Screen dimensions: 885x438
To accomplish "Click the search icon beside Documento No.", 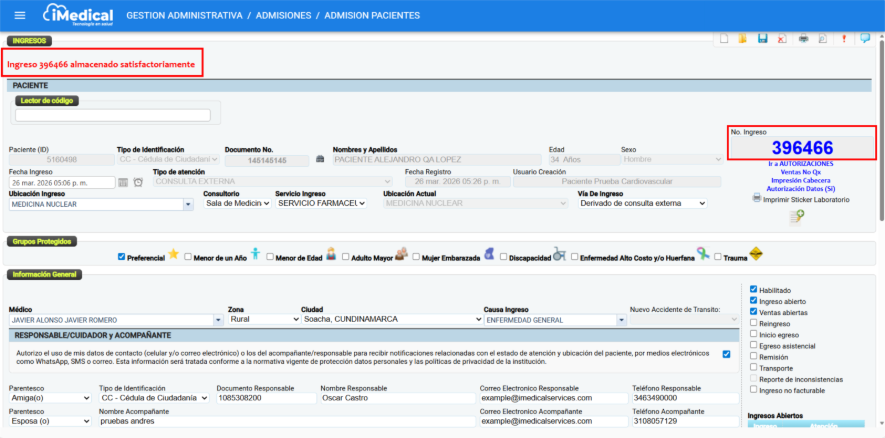I will pyautogui.click(x=320, y=159).
